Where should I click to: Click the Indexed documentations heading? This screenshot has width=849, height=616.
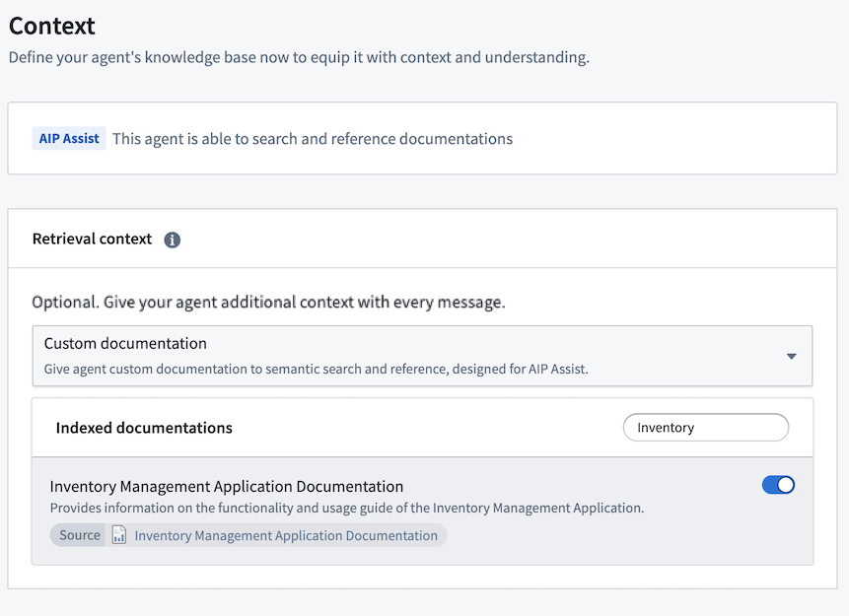click(x=144, y=428)
